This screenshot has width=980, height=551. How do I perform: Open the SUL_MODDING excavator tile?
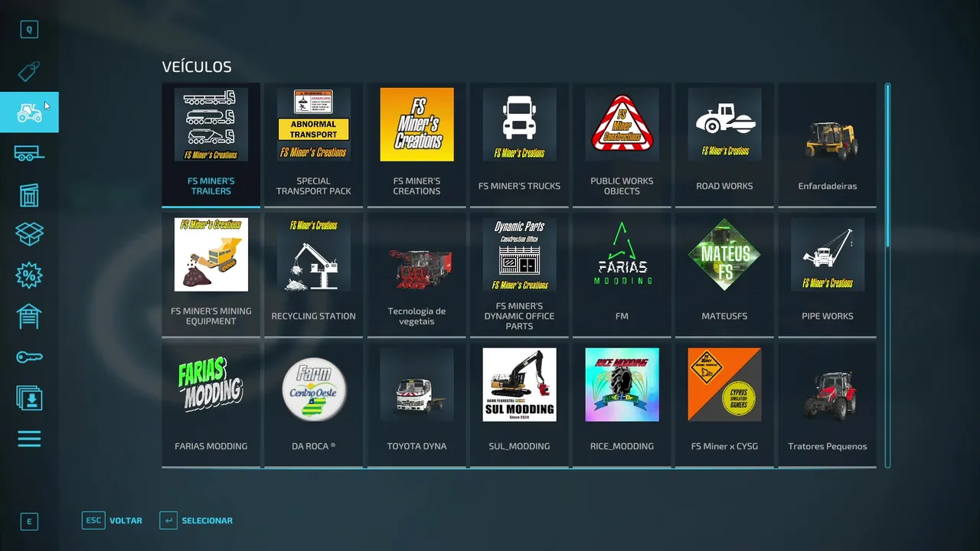[519, 405]
